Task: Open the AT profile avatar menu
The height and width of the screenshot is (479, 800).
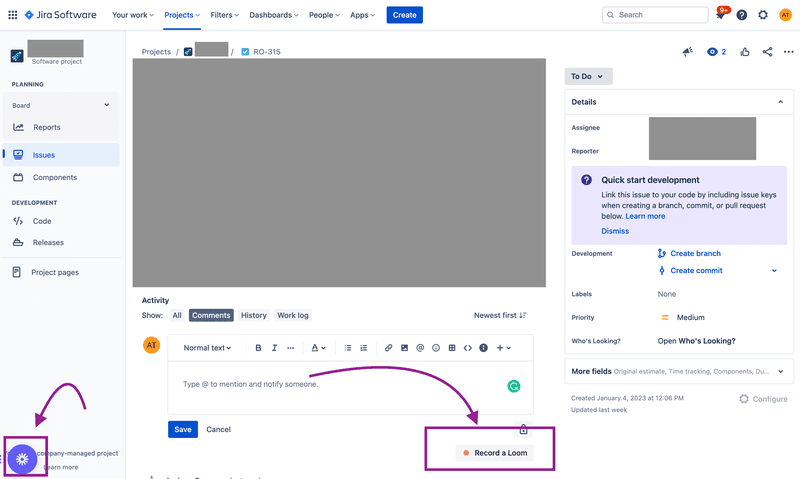Action: (785, 15)
